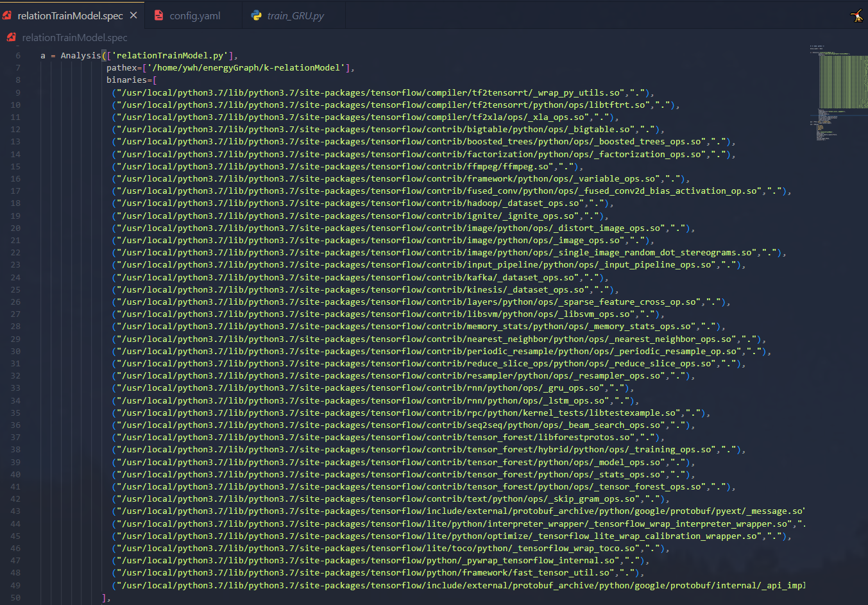Click '_bigtable.so' on line 12
This screenshot has height=605, width=868.
[599, 130]
